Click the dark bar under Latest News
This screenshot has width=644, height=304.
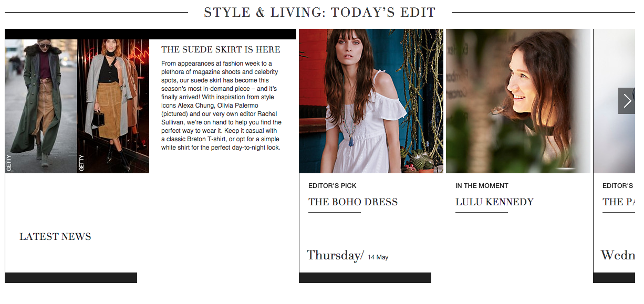point(71,278)
